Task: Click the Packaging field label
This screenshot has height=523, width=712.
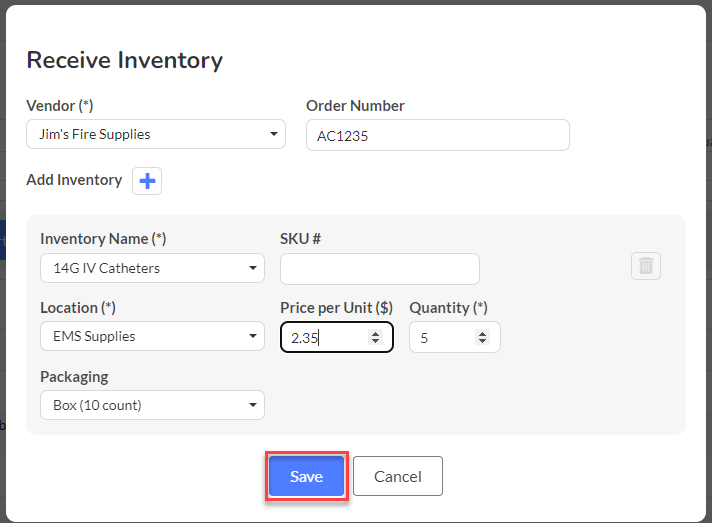Action: coord(74,377)
